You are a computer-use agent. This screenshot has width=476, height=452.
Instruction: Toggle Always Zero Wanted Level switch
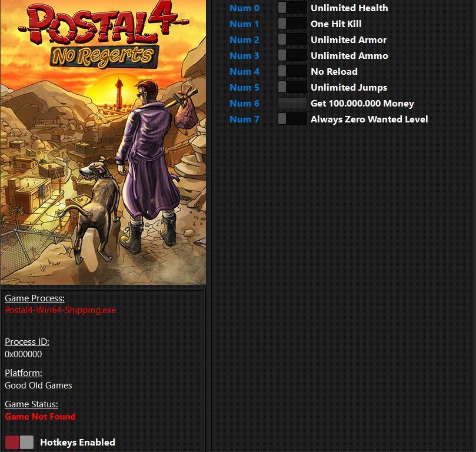coord(292,119)
